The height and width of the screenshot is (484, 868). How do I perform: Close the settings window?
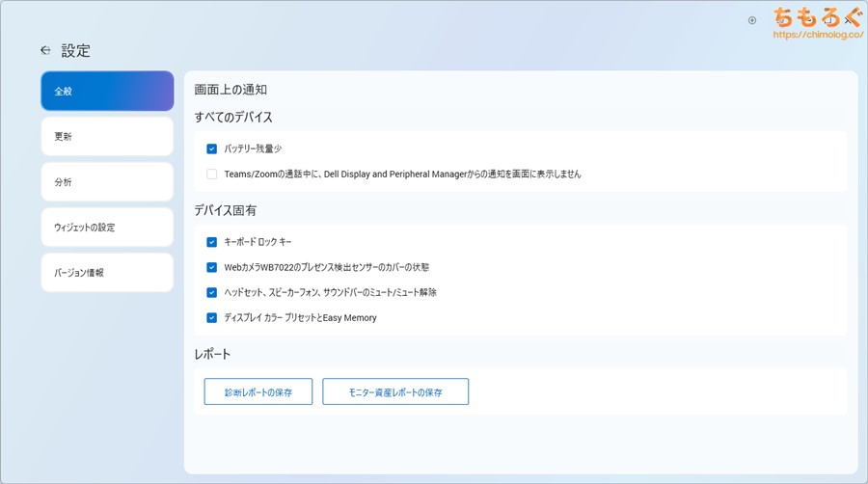tap(848, 19)
